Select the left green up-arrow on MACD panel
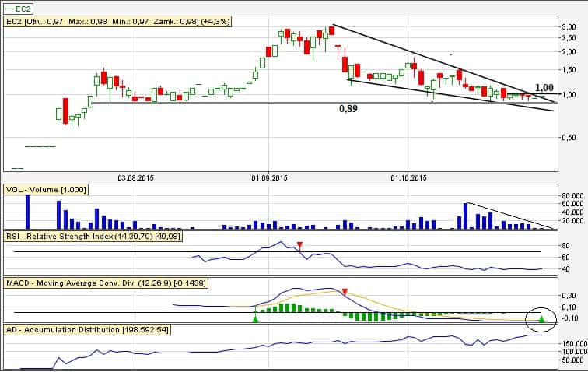The width and height of the screenshot is (588, 372). click(x=255, y=318)
